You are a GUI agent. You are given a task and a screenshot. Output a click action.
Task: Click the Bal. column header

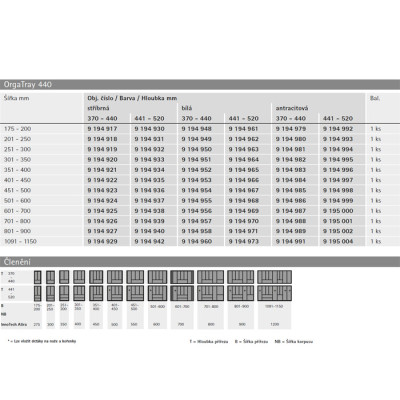[x=375, y=98]
